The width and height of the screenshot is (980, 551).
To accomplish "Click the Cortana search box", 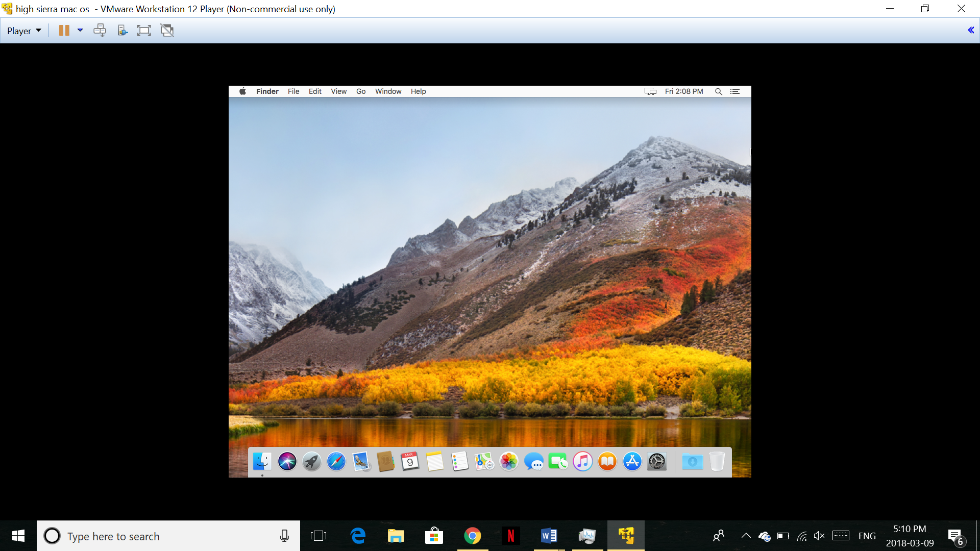I will click(x=168, y=536).
